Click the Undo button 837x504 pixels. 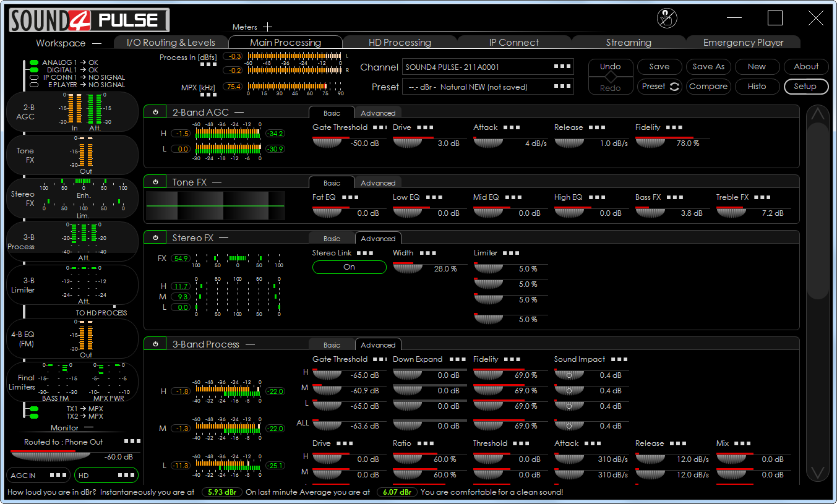[611, 67]
